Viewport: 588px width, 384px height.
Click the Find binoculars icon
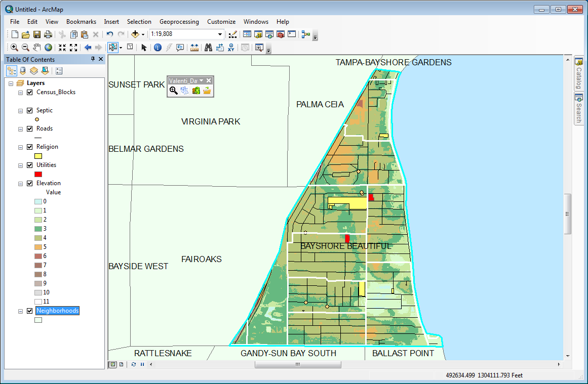click(x=208, y=48)
